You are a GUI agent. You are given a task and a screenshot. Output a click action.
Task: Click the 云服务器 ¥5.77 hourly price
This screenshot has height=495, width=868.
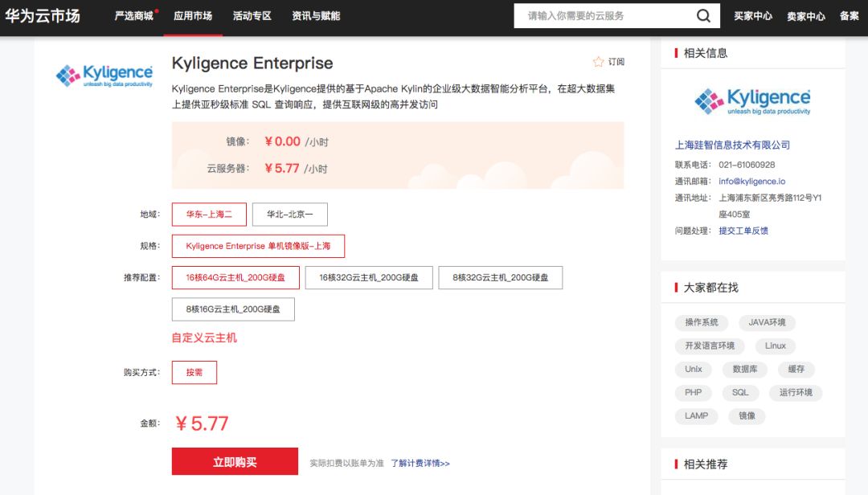tap(282, 168)
